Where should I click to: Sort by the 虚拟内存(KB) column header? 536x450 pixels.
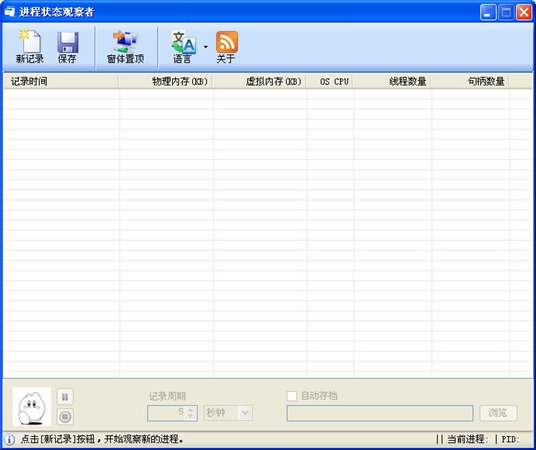click(260, 81)
